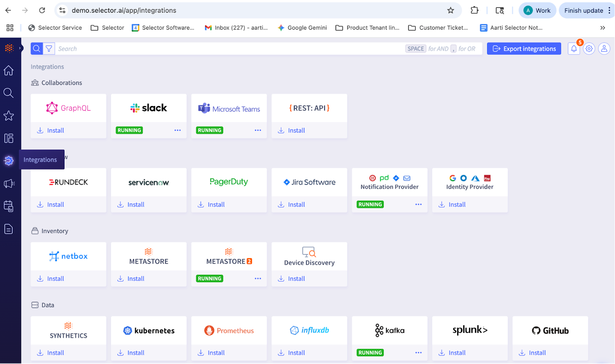
Task: Click the user profile icon
Action: coord(604,48)
